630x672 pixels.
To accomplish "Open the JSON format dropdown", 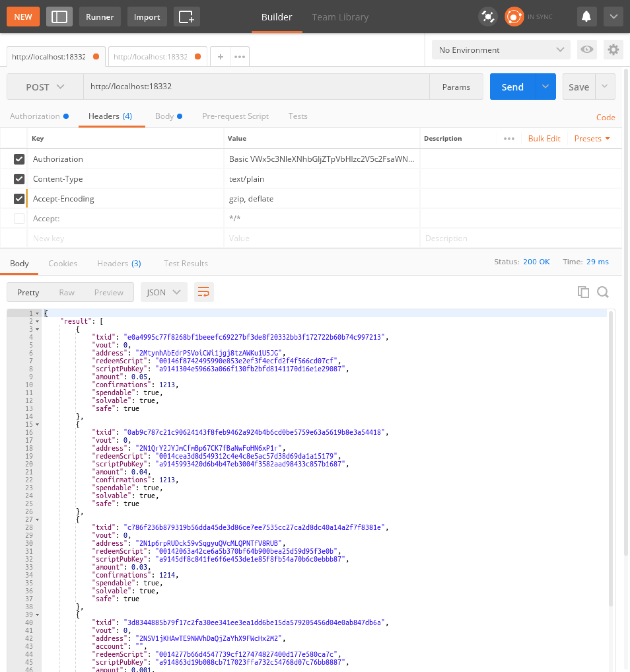I will 164,292.
